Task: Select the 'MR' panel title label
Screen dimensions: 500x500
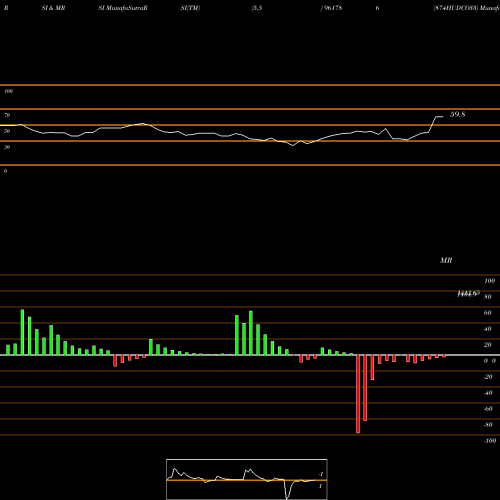Action: coord(446,260)
